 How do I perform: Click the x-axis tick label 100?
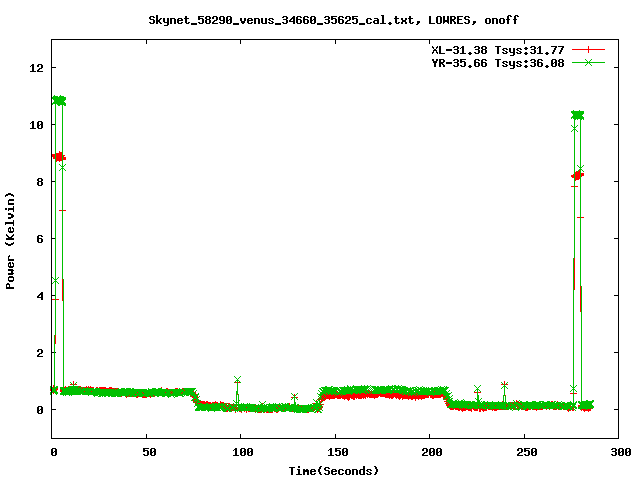(x=242, y=452)
